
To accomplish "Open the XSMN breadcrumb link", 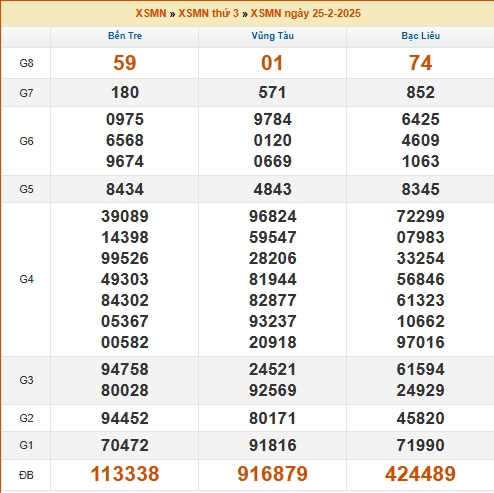I will pos(151,13).
